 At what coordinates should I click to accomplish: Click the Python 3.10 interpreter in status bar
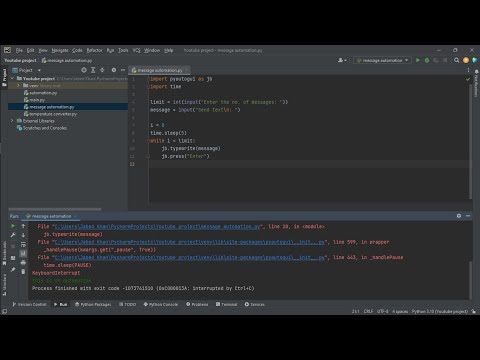440,311
